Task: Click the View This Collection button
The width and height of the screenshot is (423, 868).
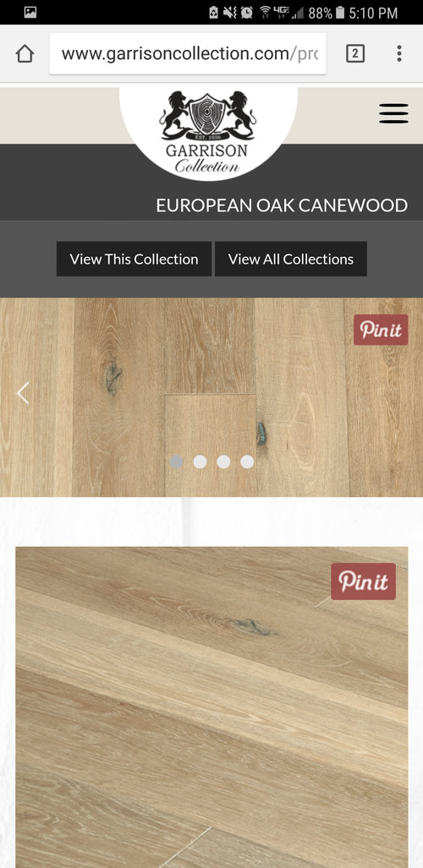Action: point(135,259)
